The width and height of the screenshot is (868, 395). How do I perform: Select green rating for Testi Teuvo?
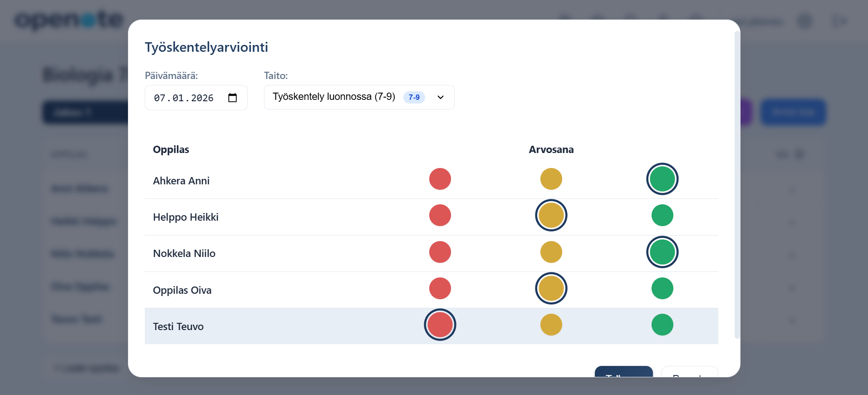[662, 325]
